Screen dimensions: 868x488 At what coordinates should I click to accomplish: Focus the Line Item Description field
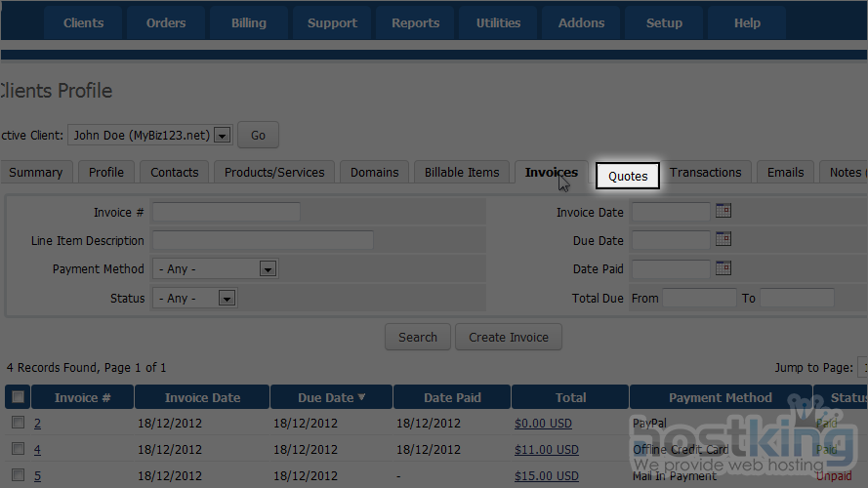(x=263, y=240)
